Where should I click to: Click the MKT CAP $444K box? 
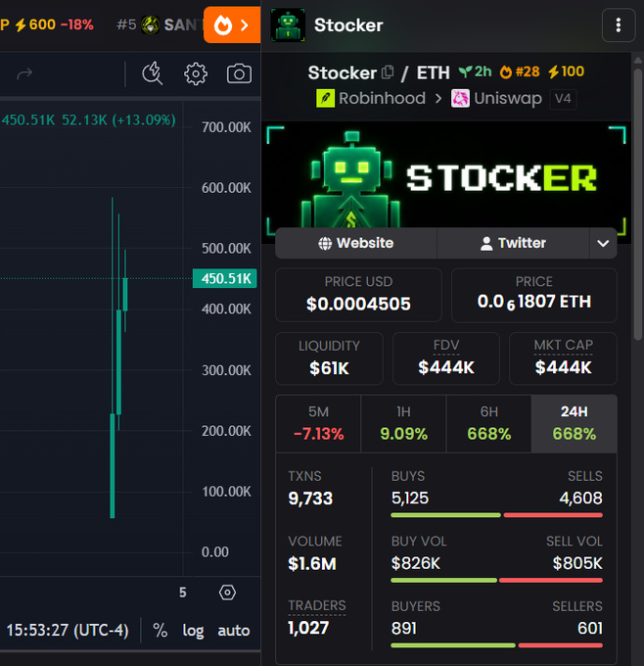click(563, 358)
